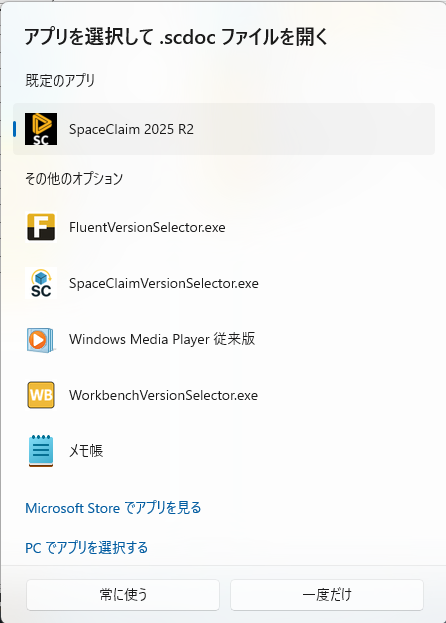Image resolution: width=446 pixels, height=623 pixels.
Task: Click the WorkbenchVersionSelector WB icon
Action: tap(41, 395)
